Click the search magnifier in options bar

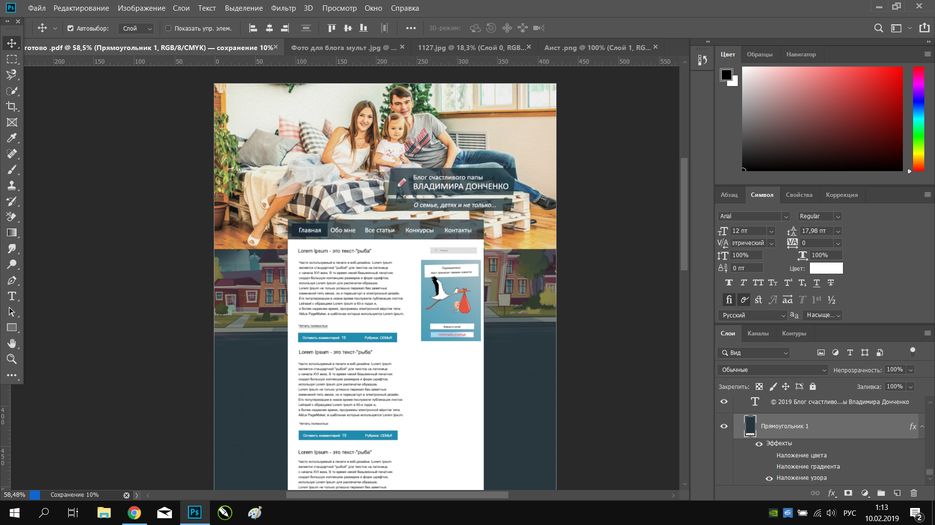[878, 28]
